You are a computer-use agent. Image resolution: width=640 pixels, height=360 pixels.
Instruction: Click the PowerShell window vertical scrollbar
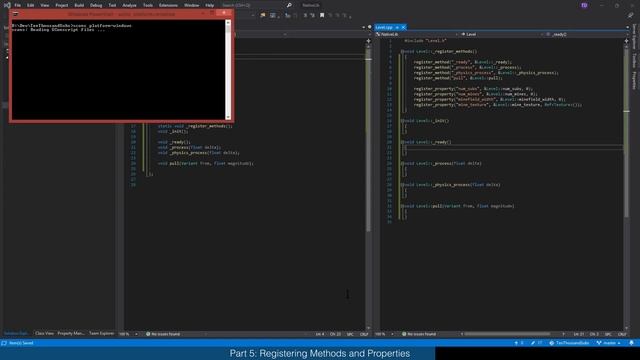click(228, 69)
